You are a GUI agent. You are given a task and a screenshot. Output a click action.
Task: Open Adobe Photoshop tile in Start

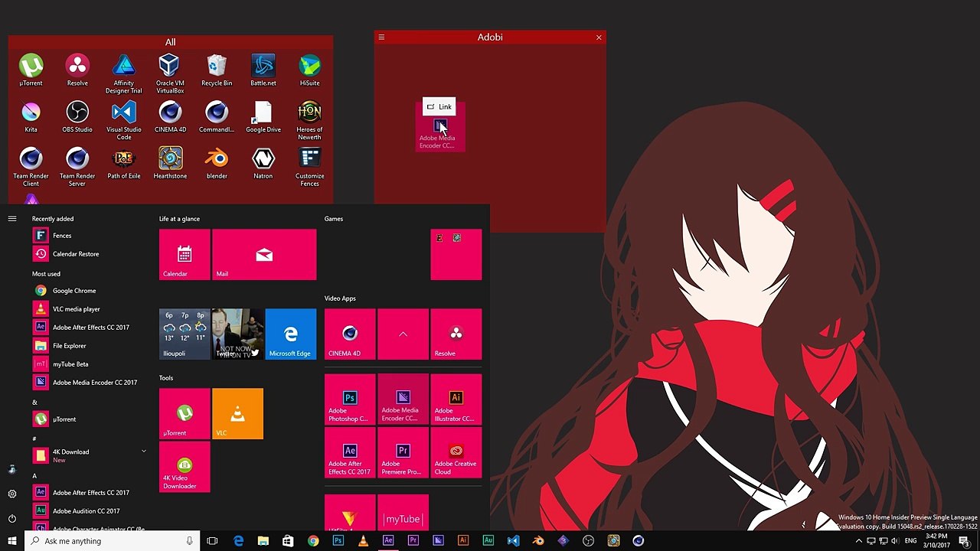coord(350,400)
